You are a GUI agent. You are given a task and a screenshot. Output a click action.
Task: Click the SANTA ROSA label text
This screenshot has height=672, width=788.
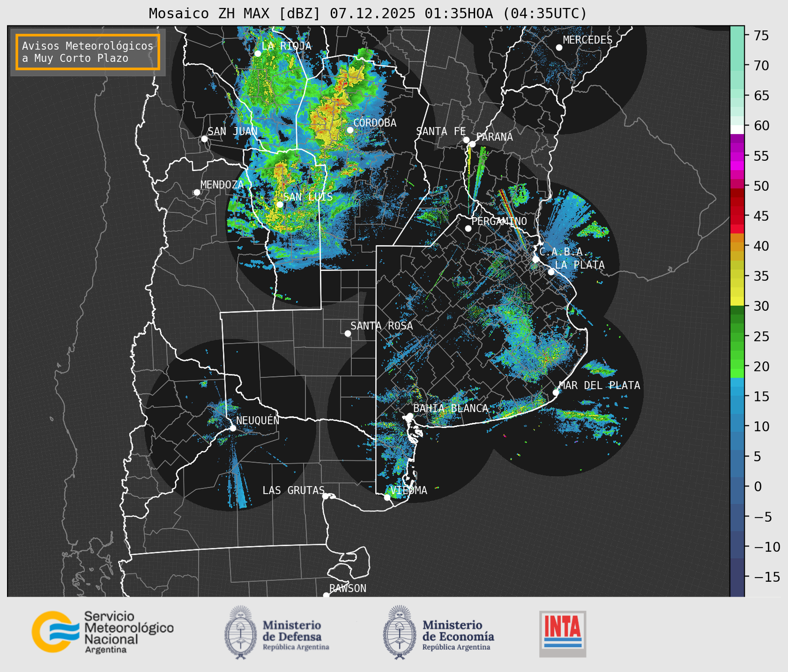382,326
